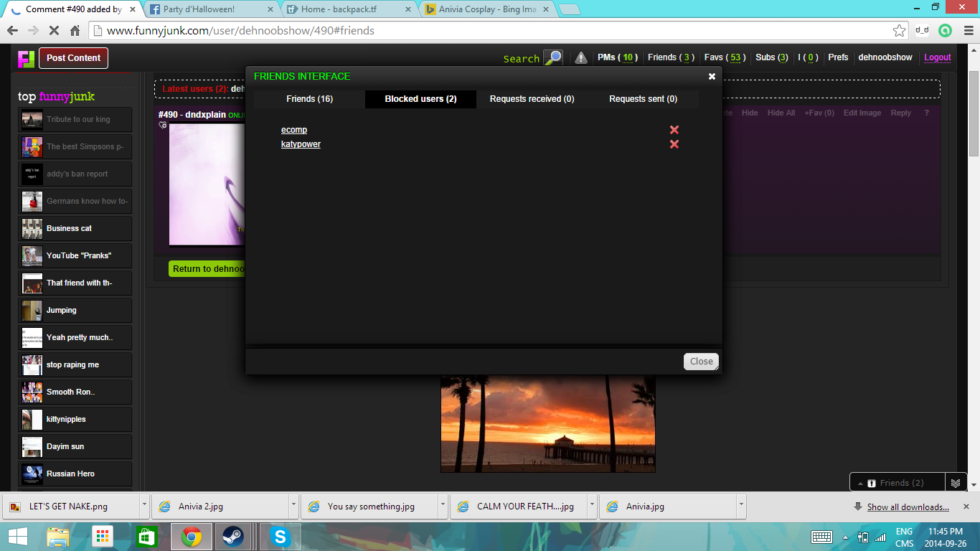
Task: Click the browser address bar URL field
Action: point(488,31)
